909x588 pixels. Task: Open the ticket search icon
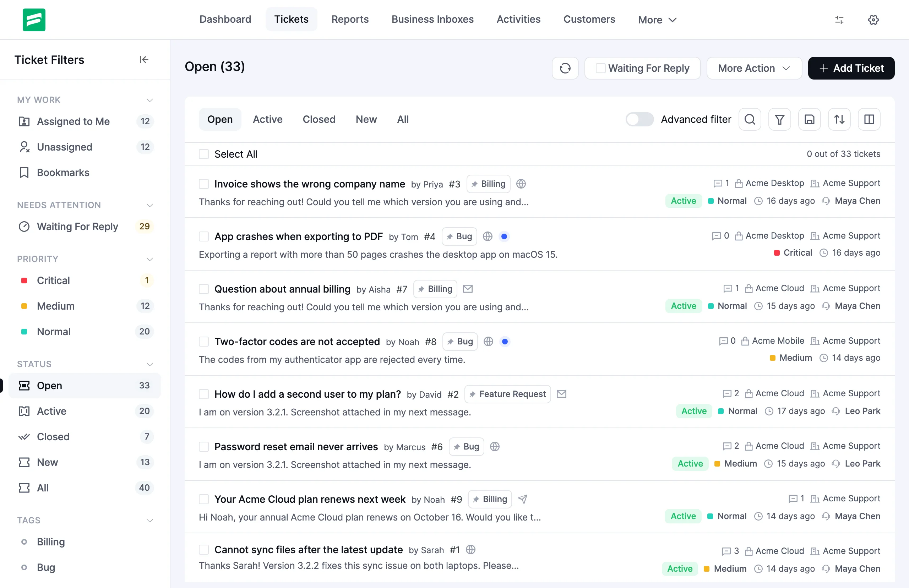point(750,120)
